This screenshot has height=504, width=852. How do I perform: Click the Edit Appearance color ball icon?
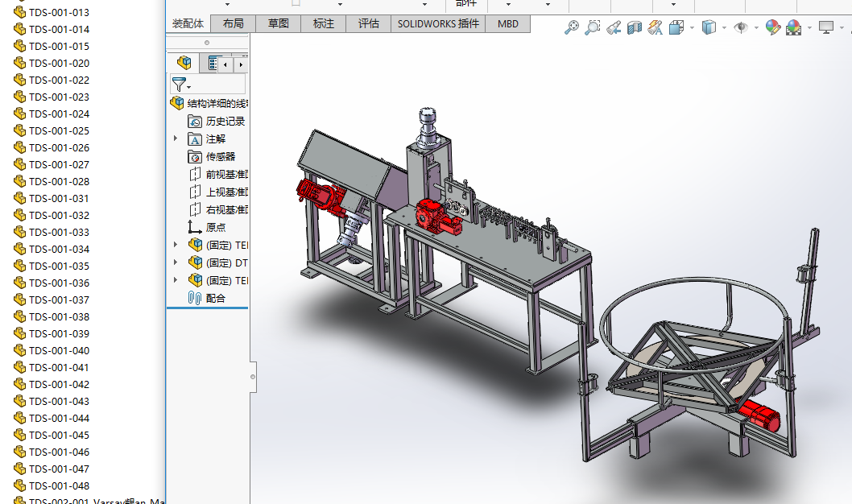(x=772, y=27)
